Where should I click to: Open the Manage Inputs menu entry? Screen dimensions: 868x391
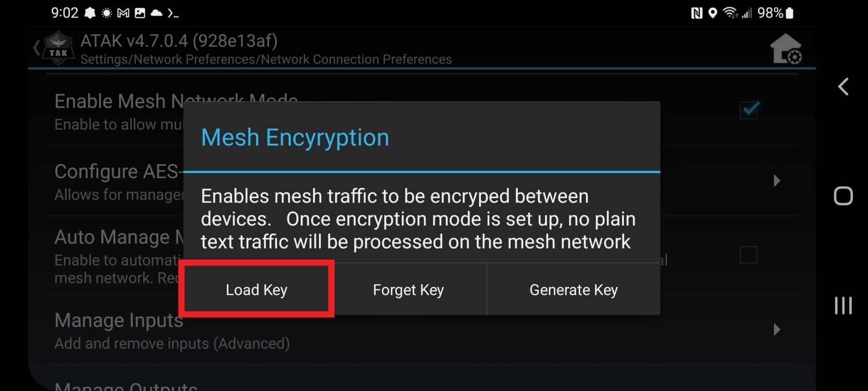click(119, 330)
